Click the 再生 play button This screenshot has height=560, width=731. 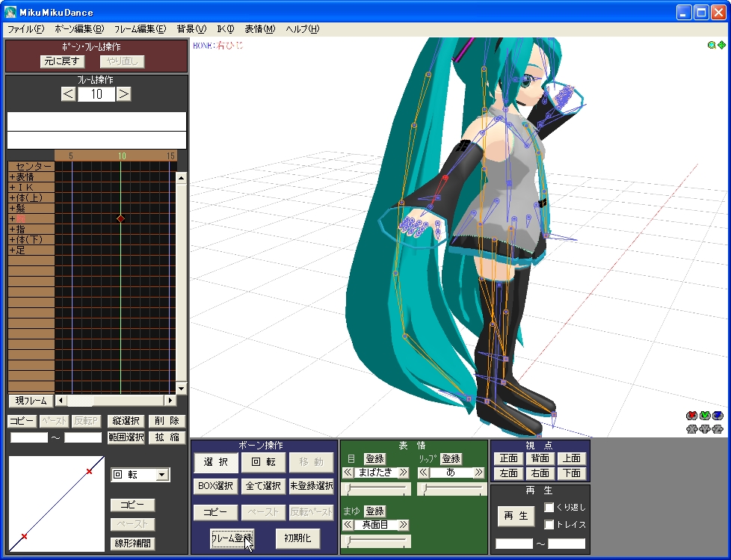516,516
